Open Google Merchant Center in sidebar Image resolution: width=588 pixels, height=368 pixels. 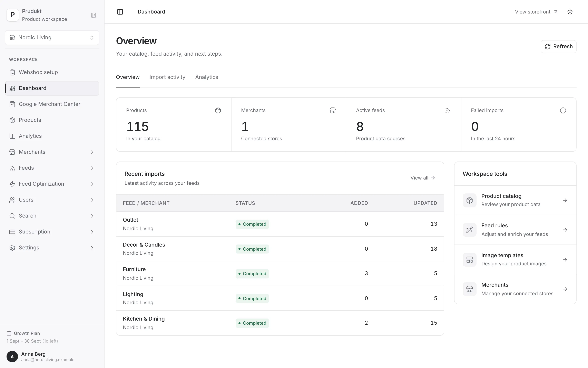[52, 104]
